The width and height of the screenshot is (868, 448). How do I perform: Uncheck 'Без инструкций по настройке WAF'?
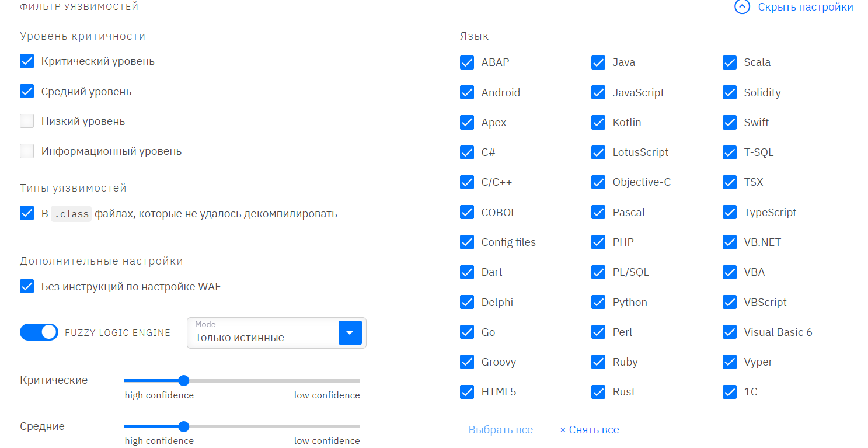coord(27,287)
